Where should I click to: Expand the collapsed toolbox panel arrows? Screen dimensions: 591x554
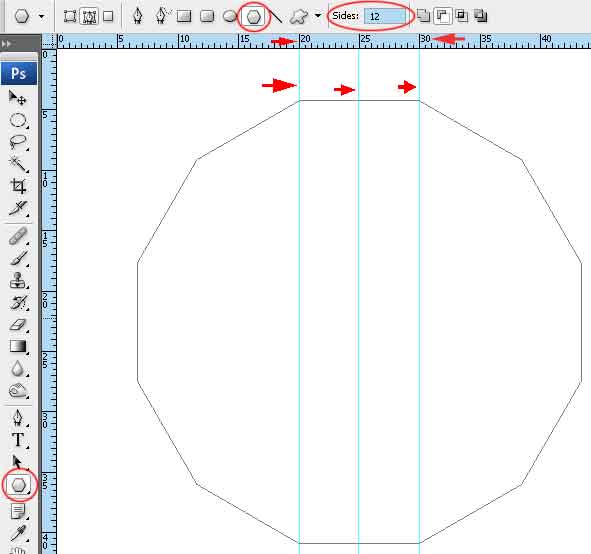(6, 44)
